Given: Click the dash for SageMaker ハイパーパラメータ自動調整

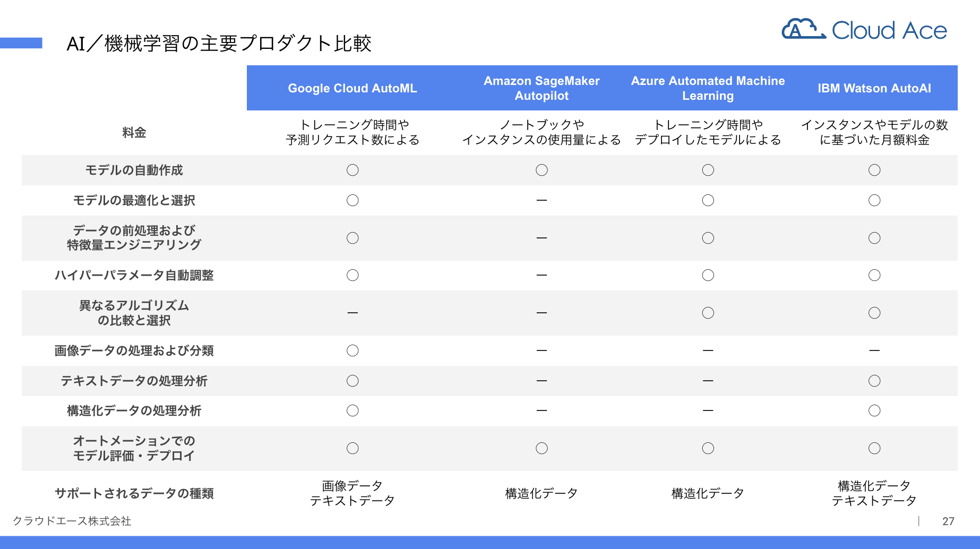Looking at the screenshot, I should pos(541,275).
